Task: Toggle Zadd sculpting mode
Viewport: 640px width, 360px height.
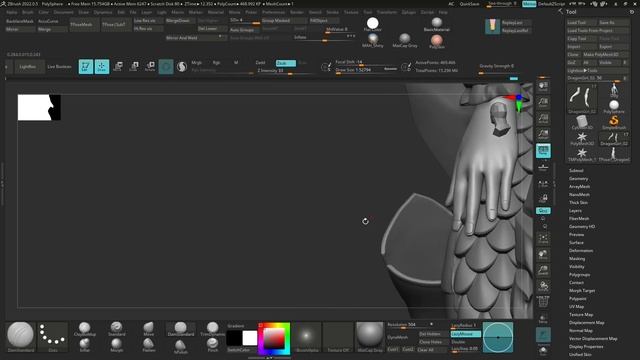Action: (260, 63)
